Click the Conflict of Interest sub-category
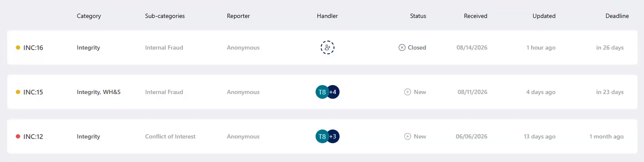Image resolution: width=644 pixels, height=162 pixels. click(170, 136)
